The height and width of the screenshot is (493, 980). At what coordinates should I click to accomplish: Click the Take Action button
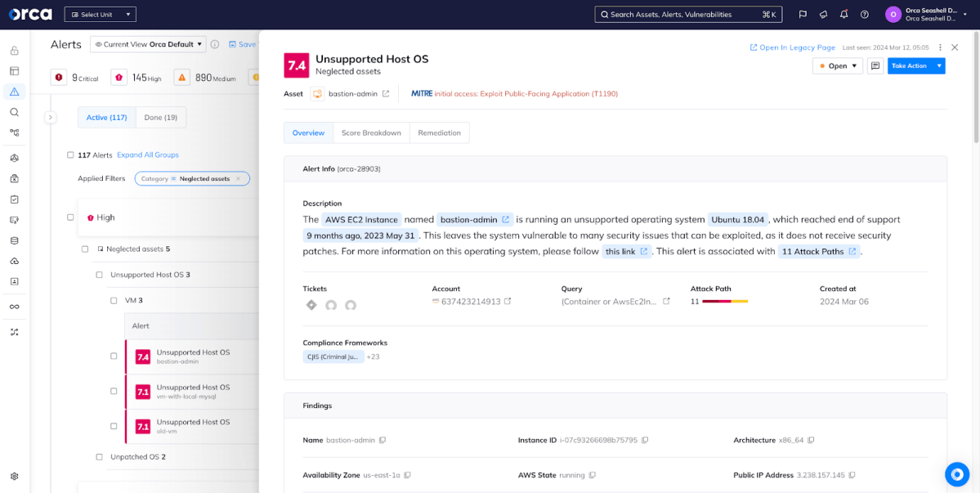(910, 65)
